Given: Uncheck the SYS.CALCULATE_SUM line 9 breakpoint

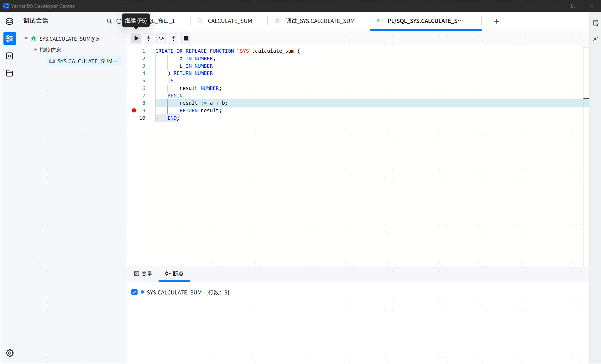Looking at the screenshot, I should tap(134, 292).
